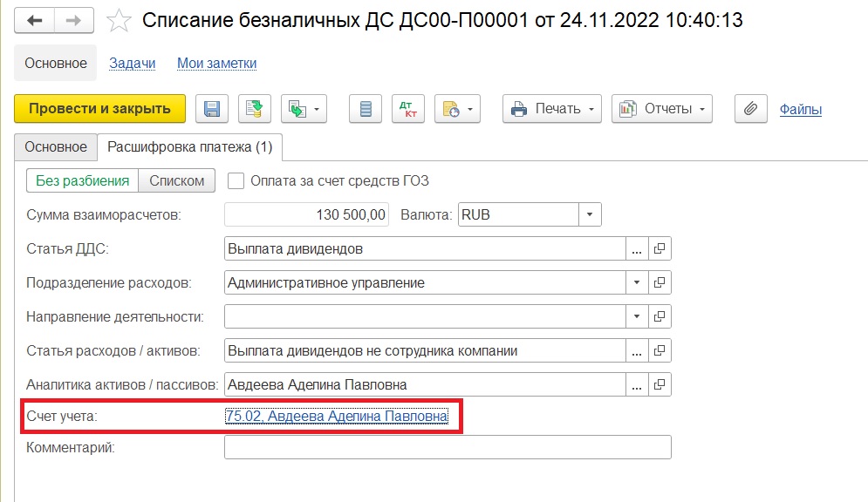Open the Аналитика активов item card
Viewport: 868px width, 502px height.
point(660,385)
